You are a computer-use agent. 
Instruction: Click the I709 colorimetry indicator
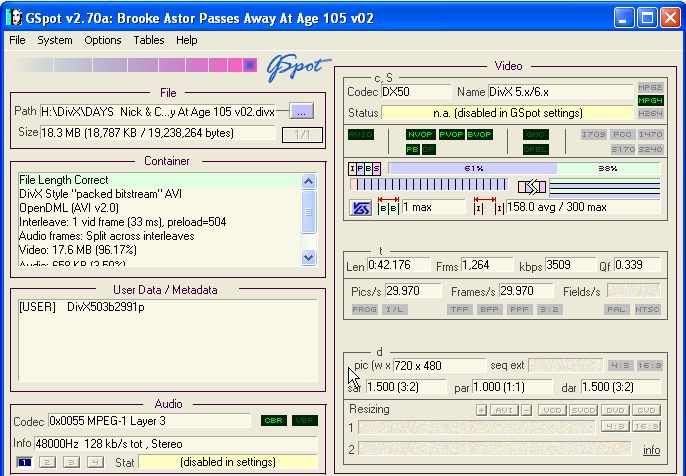pyautogui.click(x=594, y=135)
